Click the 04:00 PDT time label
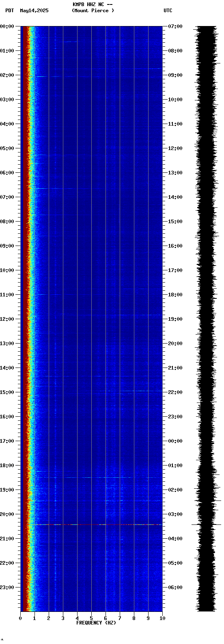This screenshot has width=224, height=644. pyautogui.click(x=7, y=124)
